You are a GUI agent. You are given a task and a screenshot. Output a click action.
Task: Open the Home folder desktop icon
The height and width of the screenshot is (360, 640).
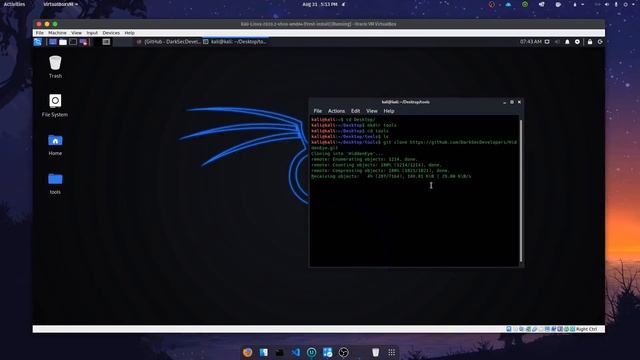tap(55, 144)
